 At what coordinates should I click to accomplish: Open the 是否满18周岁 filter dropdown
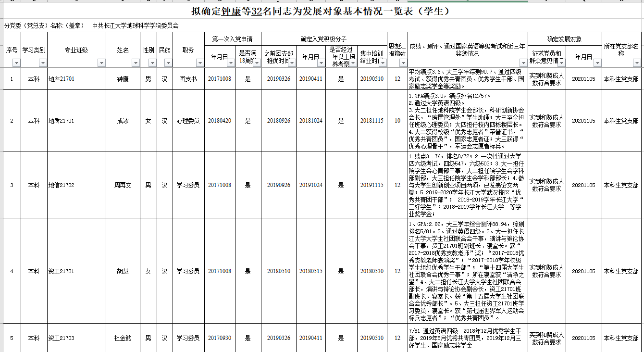click(257, 63)
